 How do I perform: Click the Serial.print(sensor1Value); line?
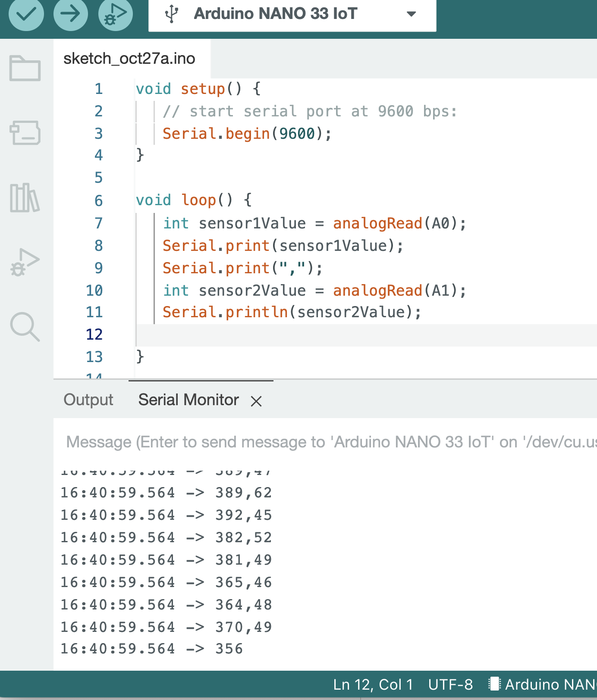coord(283,246)
